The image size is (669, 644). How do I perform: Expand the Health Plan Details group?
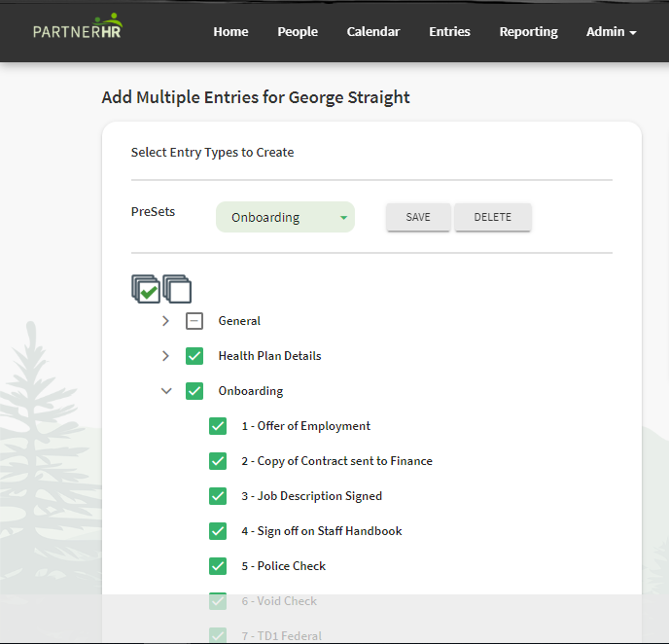pyautogui.click(x=165, y=356)
